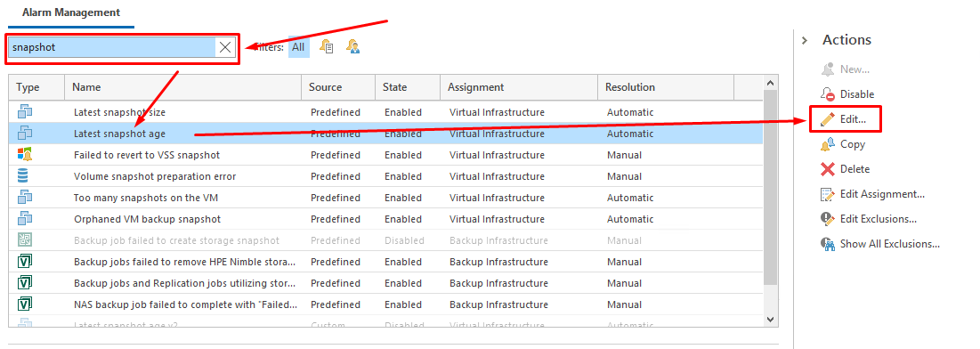
Task: Click Copy in Actions
Action: [853, 144]
